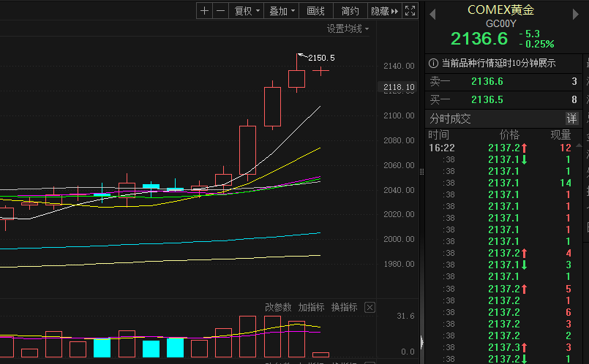Screen dimensions: 589x364
Task: Click the 卖一 ask price 2136.6
Action: (487, 81)
